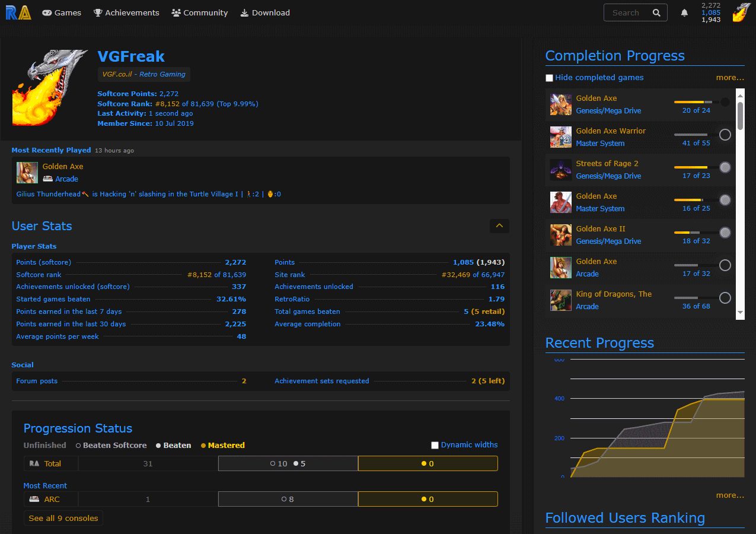This screenshot has height=534, width=756.
Task: Collapse the User Stats section
Action: point(499,225)
